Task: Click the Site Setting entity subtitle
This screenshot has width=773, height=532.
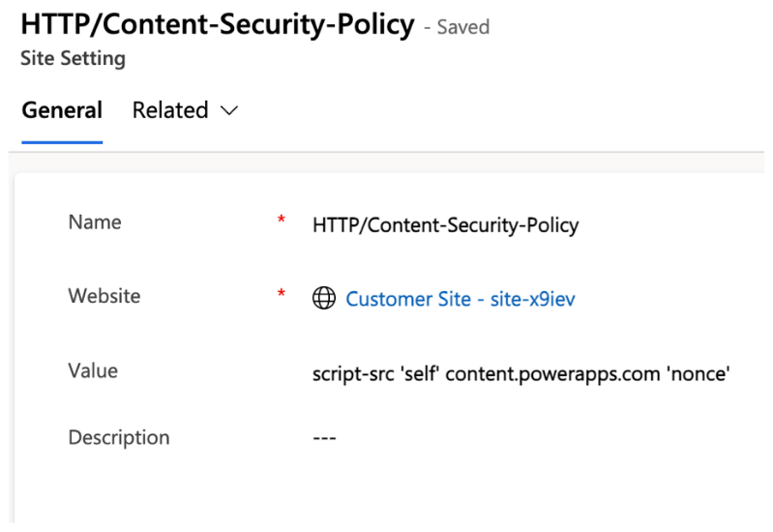Action: click(x=73, y=58)
